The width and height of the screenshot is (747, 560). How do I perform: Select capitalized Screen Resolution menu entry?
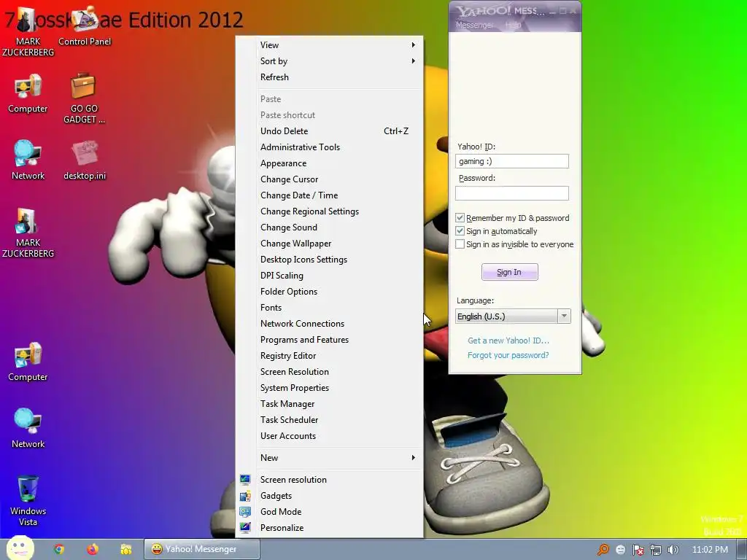pos(329,371)
